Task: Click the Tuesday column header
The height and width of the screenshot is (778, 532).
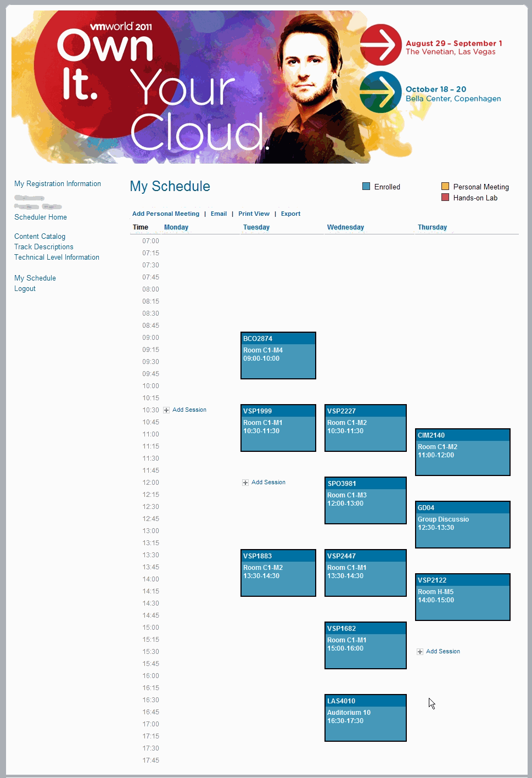Action: click(256, 227)
